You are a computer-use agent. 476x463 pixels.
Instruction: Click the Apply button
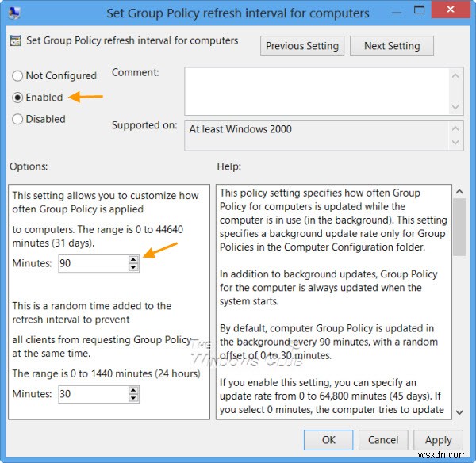[x=438, y=440]
